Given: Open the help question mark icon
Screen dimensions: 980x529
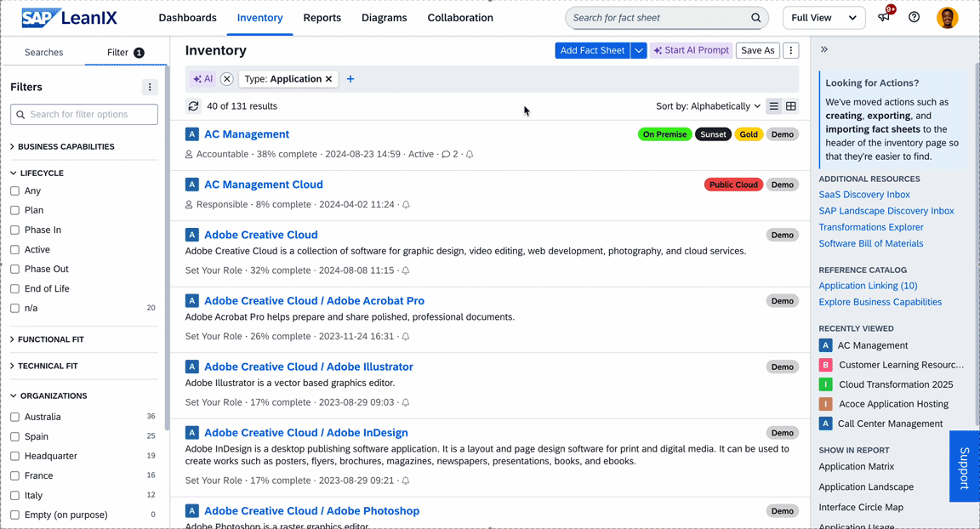Looking at the screenshot, I should (914, 18).
